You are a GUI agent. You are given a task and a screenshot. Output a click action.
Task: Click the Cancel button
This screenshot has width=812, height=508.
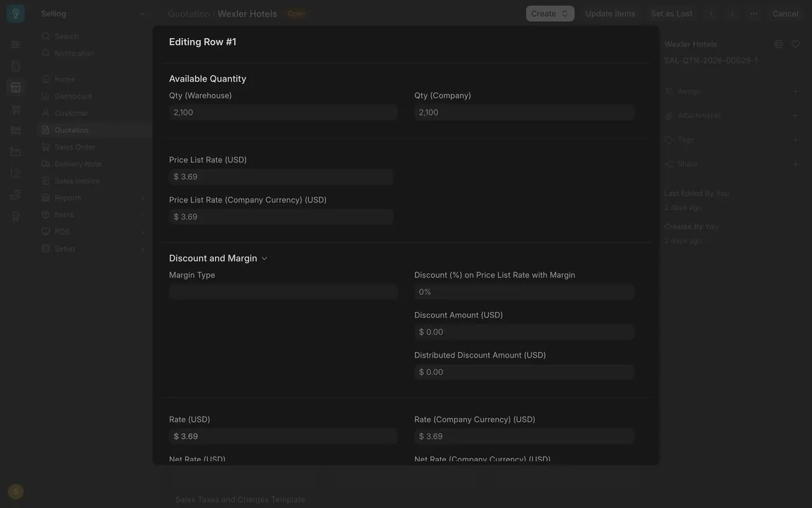[785, 13]
